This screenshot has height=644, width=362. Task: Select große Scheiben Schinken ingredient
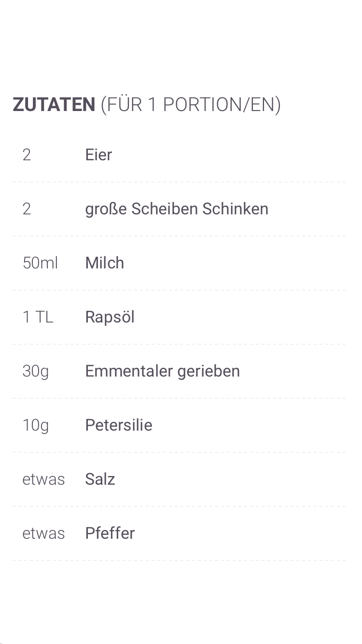click(x=176, y=209)
